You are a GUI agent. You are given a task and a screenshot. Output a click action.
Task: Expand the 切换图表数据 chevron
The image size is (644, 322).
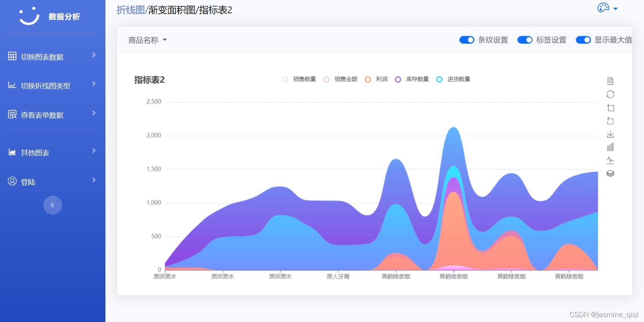click(94, 55)
